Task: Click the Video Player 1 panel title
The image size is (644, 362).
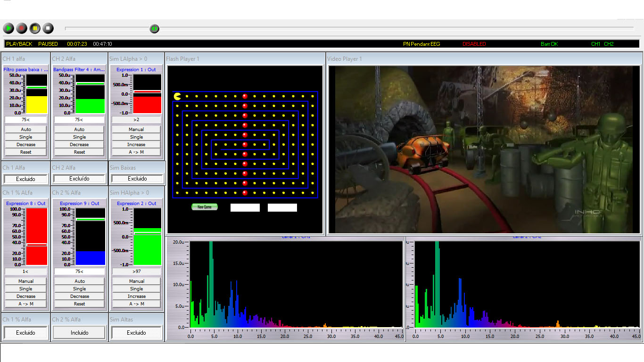Action: pos(345,59)
